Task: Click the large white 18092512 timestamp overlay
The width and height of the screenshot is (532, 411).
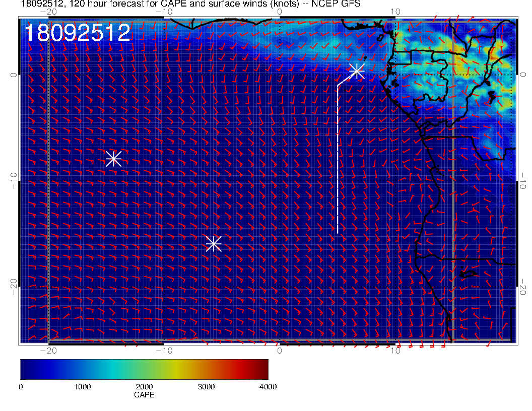Action: pyautogui.click(x=78, y=33)
